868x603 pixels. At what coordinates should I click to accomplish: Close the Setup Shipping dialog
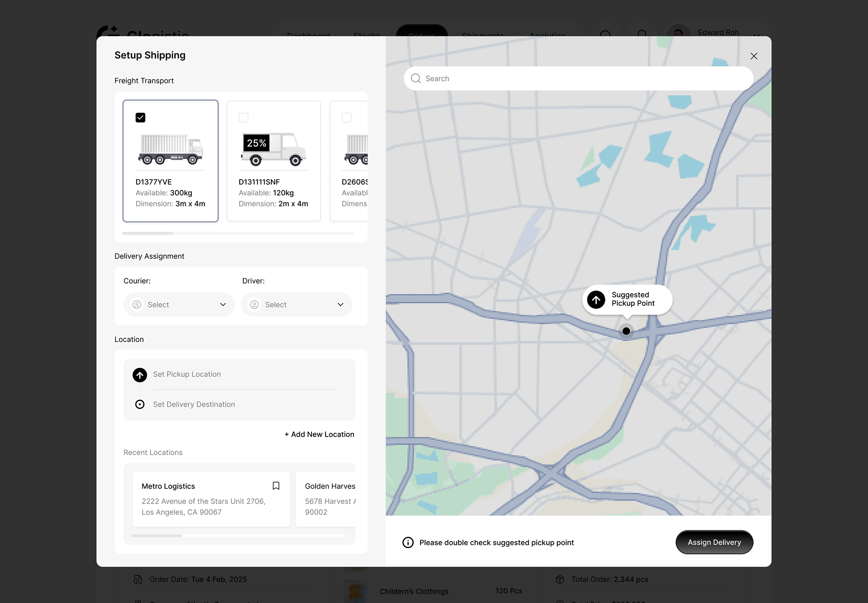(754, 56)
